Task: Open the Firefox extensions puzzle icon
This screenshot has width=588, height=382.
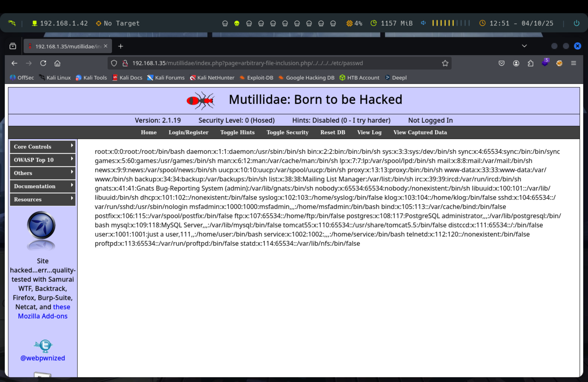Action: tap(530, 63)
